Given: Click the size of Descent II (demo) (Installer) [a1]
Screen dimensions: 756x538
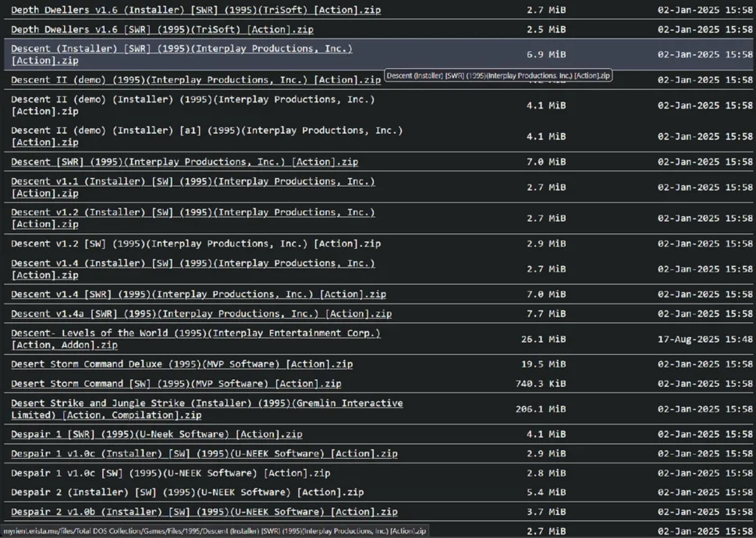Looking at the screenshot, I should tap(546, 136).
